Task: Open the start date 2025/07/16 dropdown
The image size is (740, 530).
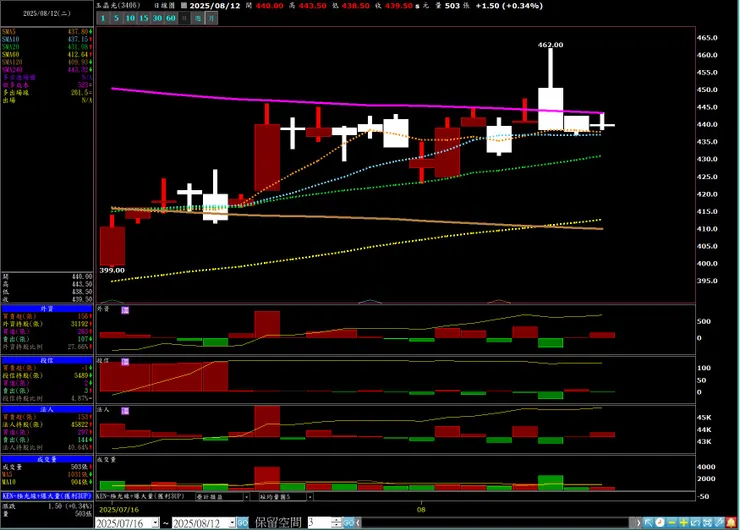Action: [x=156, y=523]
